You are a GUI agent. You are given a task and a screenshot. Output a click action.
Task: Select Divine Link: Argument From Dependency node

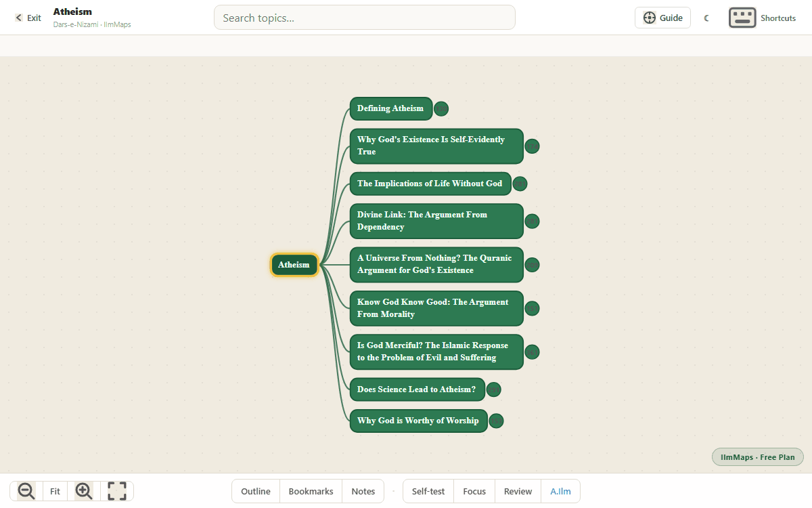[x=436, y=221]
